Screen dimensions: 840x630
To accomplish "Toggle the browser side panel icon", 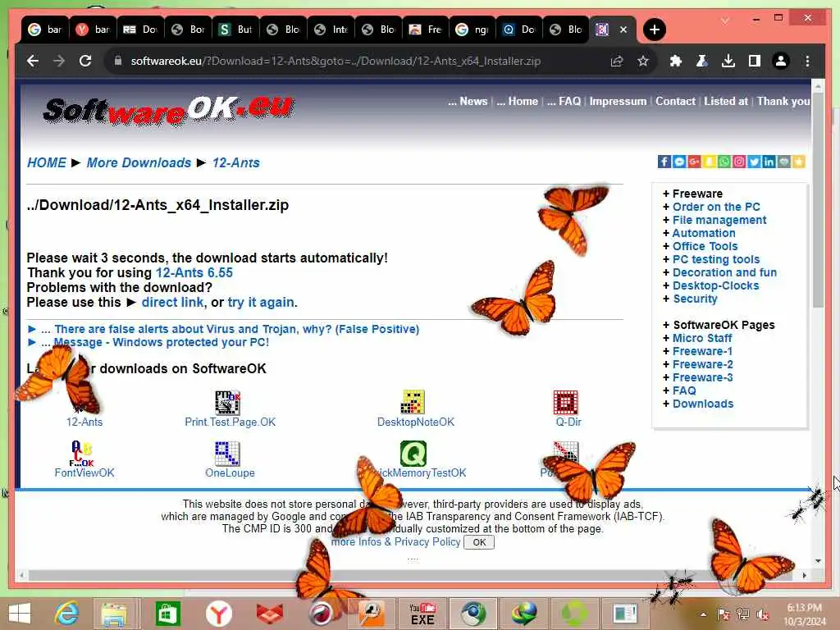I will pyautogui.click(x=755, y=61).
